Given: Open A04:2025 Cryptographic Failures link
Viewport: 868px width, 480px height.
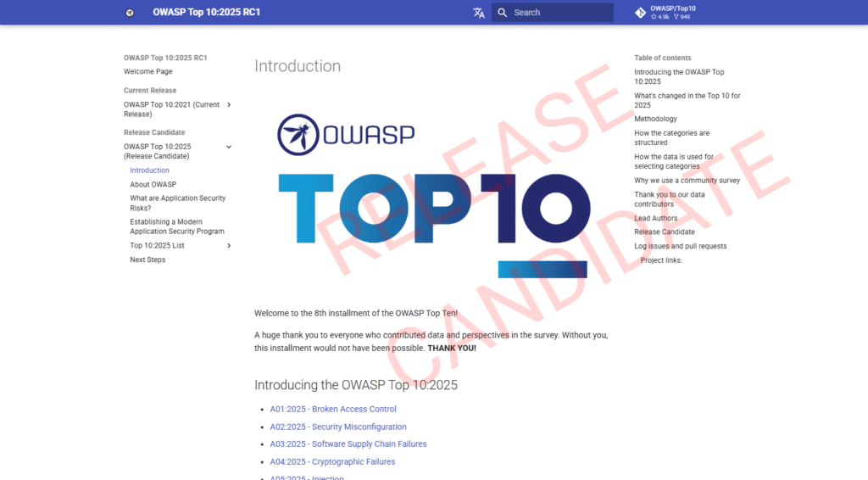Looking at the screenshot, I should [x=332, y=462].
